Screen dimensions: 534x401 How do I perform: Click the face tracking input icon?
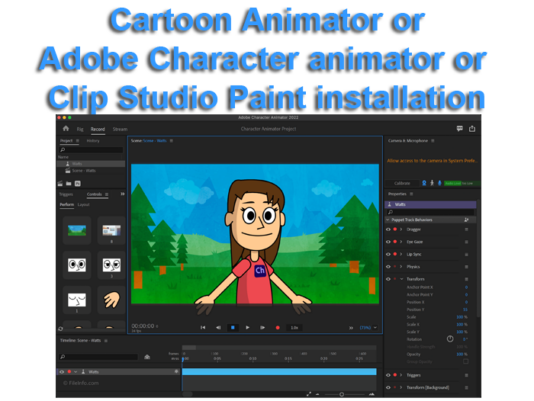(x=424, y=183)
